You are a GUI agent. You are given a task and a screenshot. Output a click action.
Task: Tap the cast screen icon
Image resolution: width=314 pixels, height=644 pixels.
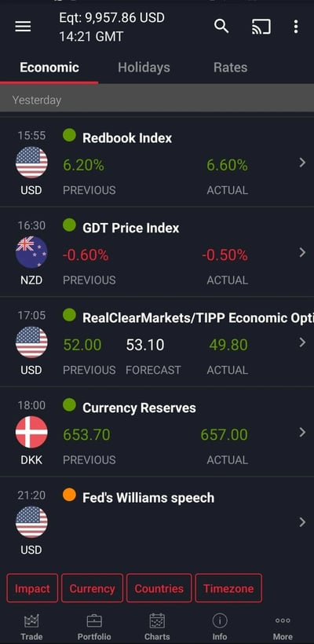point(261,27)
